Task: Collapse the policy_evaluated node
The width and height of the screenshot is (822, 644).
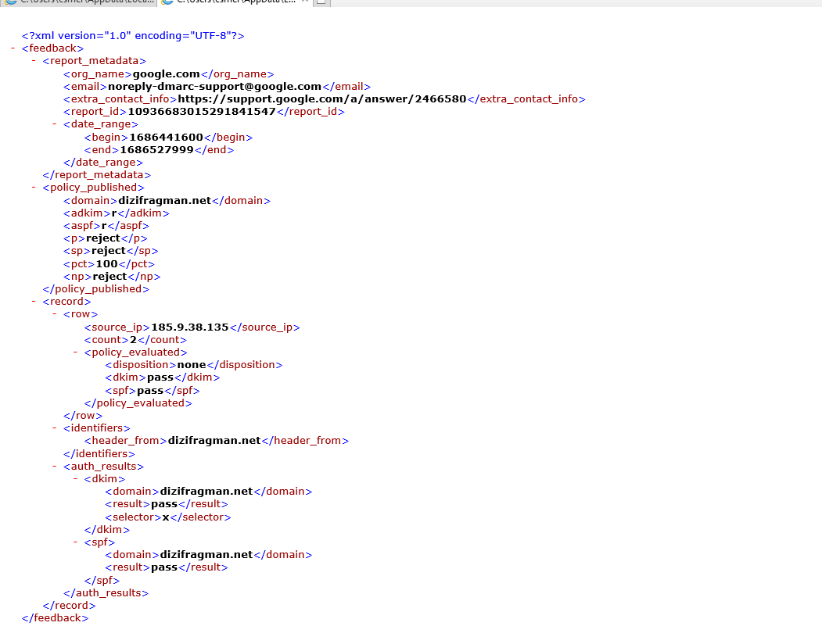Action: 76,352
